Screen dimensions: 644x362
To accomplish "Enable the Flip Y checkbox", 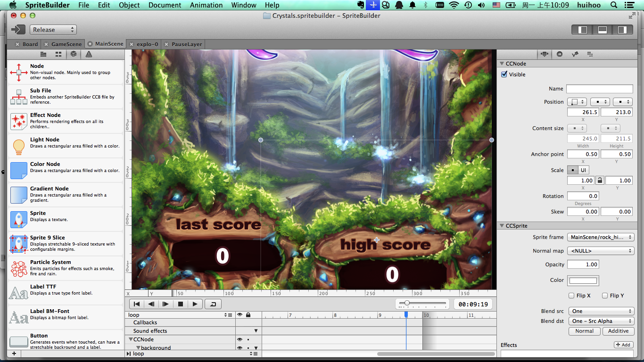I will point(605,296).
